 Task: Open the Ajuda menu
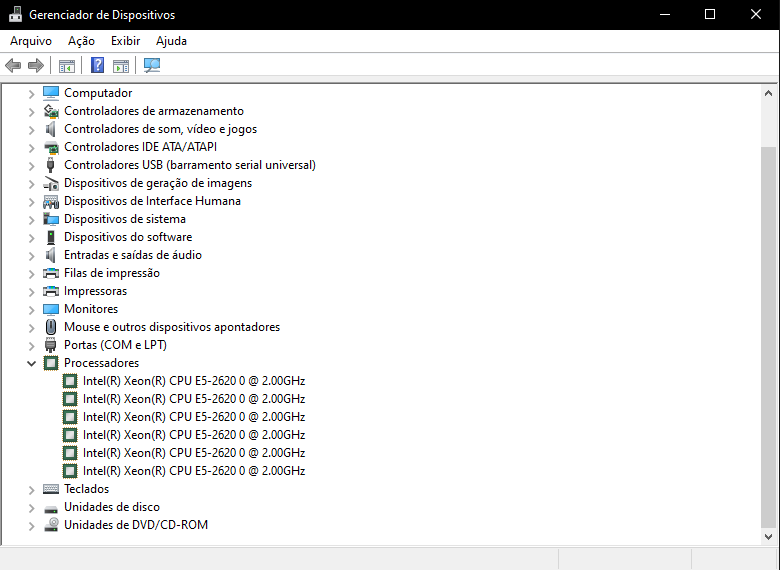[x=171, y=41]
